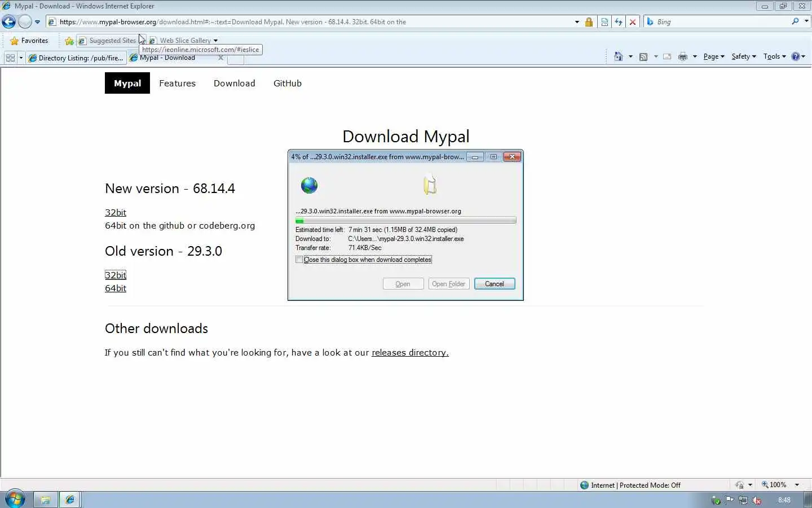
Task: Check Close this dialog box when download completes
Action: coord(299,260)
